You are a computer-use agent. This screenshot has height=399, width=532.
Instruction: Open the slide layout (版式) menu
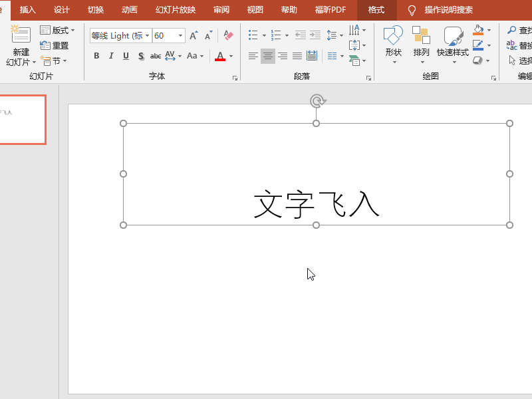[57, 30]
